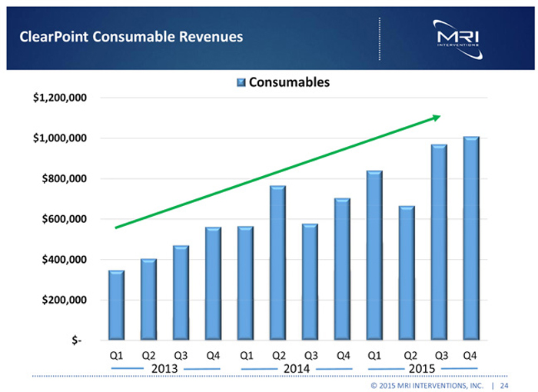538x392 pixels.
Task: Select the Consumables legend label
Action: [x=288, y=81]
